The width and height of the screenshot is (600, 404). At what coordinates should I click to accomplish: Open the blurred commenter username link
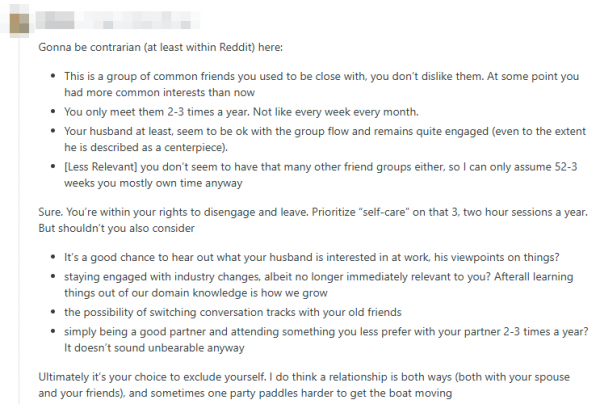pyautogui.click(x=62, y=19)
